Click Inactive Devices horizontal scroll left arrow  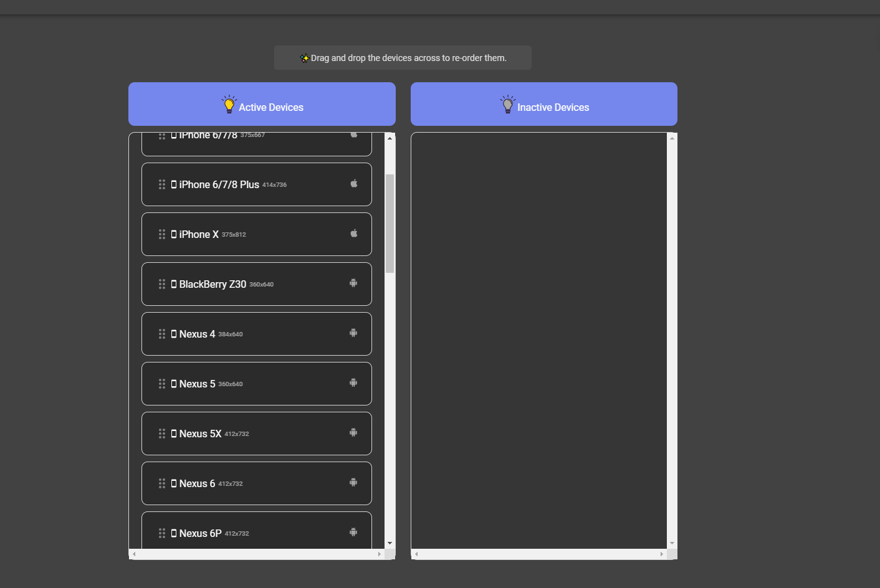tap(416, 554)
